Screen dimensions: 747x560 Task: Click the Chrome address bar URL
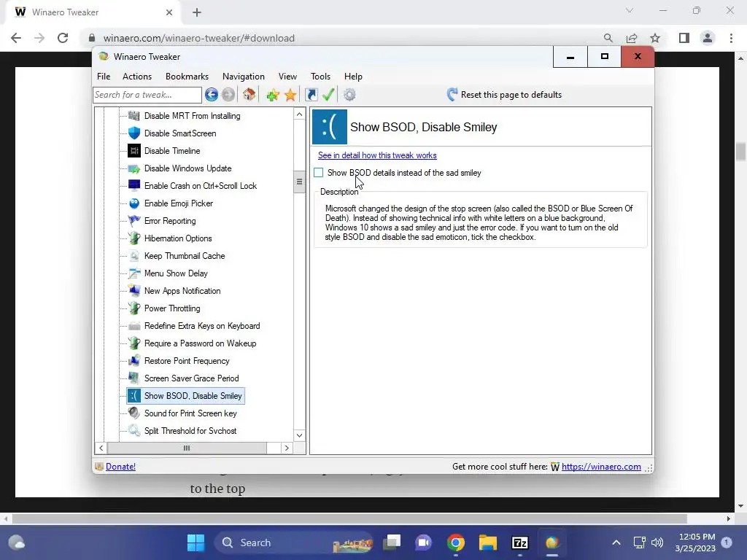click(199, 38)
